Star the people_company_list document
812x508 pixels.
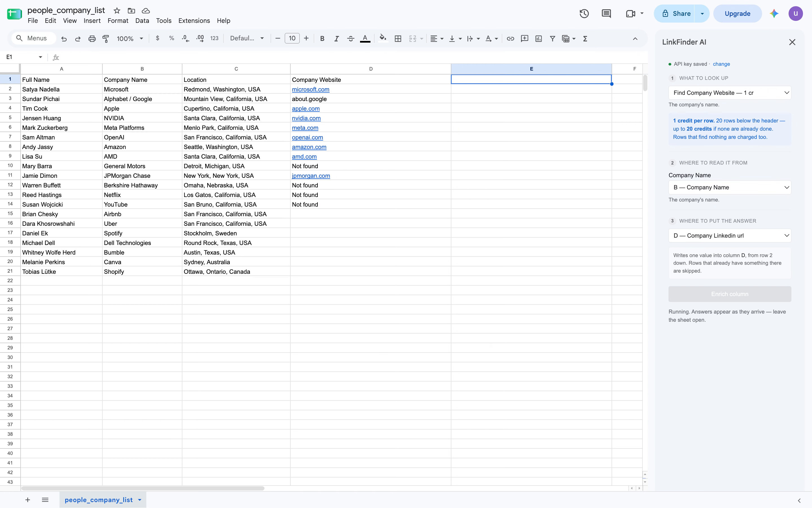click(x=117, y=11)
